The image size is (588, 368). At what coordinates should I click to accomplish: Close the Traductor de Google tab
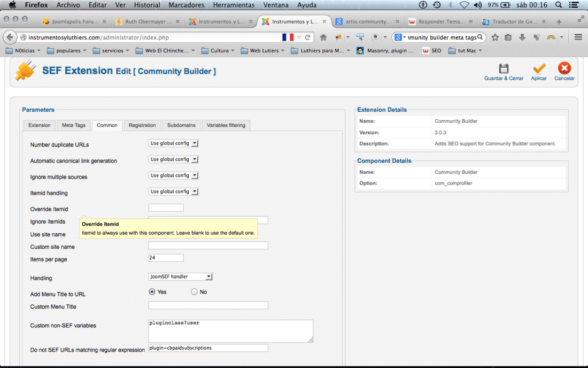click(544, 22)
